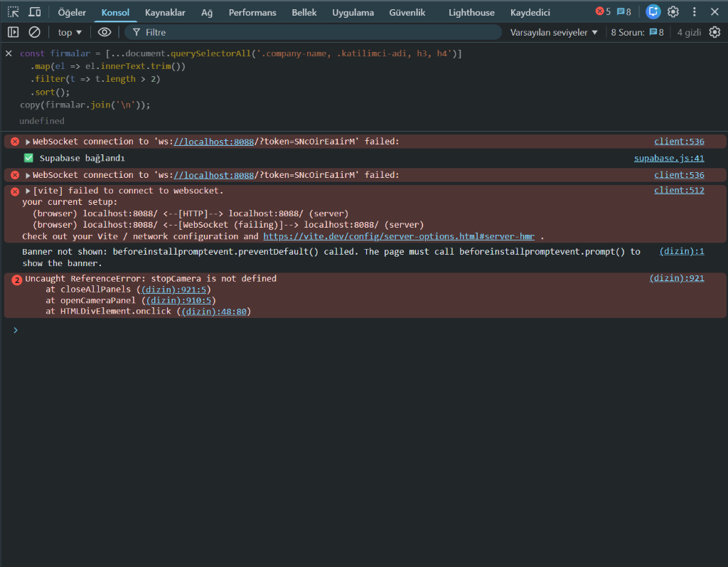Open the three-dot DevTools menu
Image resolution: width=728 pixels, height=567 pixels.
tap(694, 11)
